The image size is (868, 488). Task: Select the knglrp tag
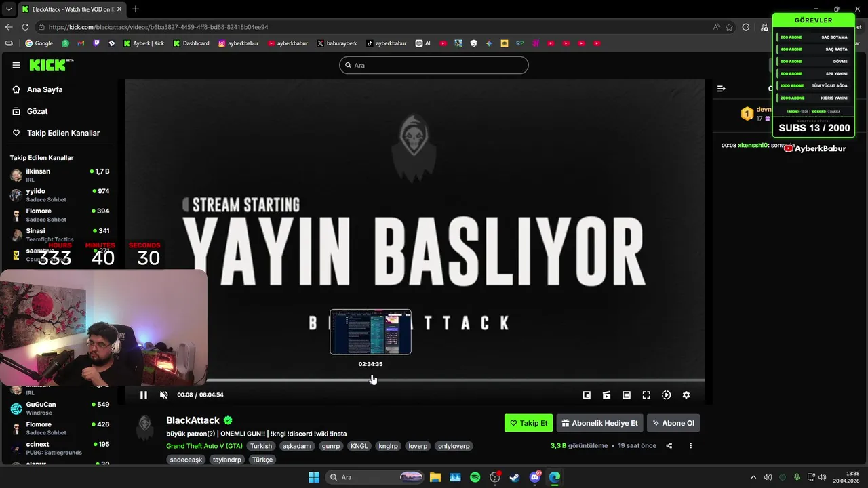tap(389, 446)
